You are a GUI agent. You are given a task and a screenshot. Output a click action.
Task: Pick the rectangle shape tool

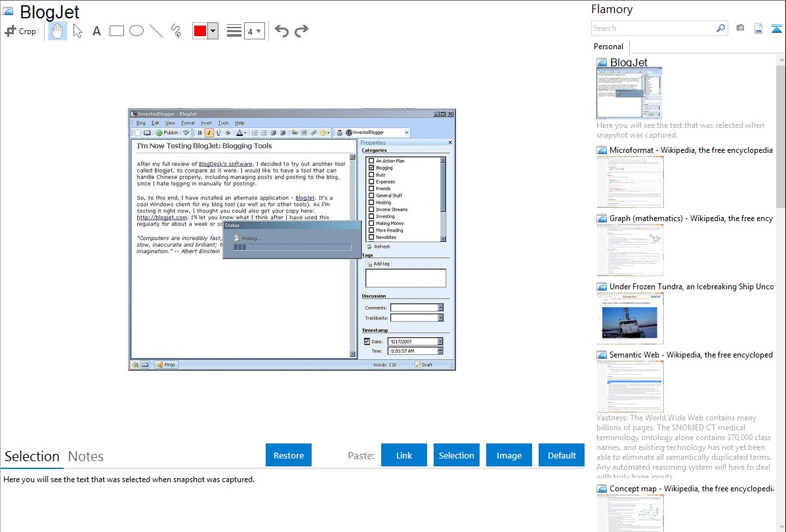[116, 31]
